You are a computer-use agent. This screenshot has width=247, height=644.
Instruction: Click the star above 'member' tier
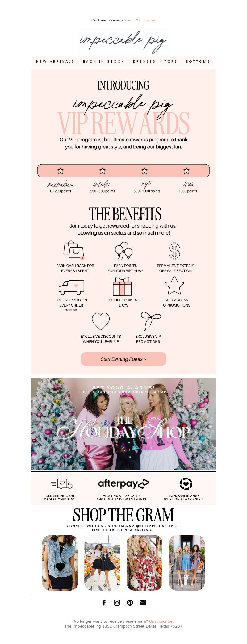point(61,171)
